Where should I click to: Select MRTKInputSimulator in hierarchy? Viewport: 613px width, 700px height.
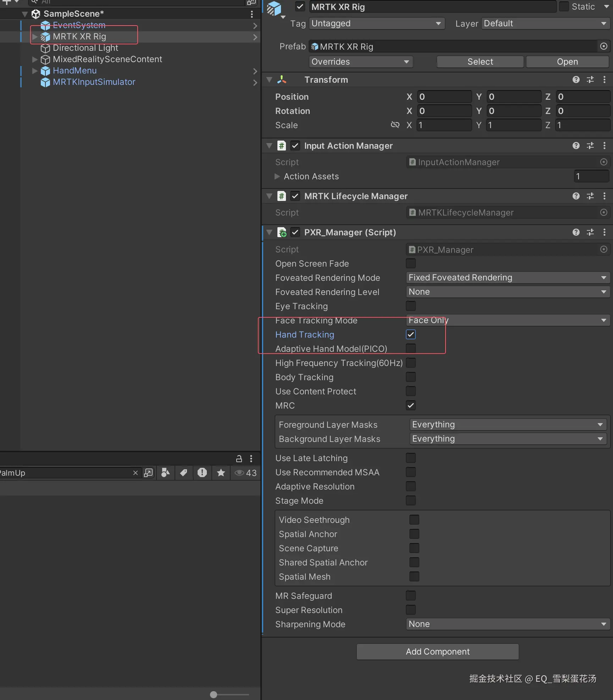pyautogui.click(x=94, y=82)
